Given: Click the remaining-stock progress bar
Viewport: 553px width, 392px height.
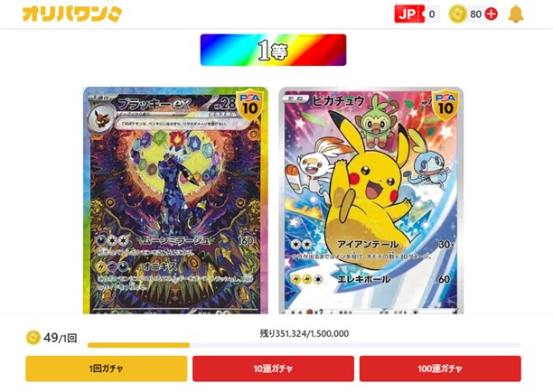Looking at the screenshot, I should [304, 345].
